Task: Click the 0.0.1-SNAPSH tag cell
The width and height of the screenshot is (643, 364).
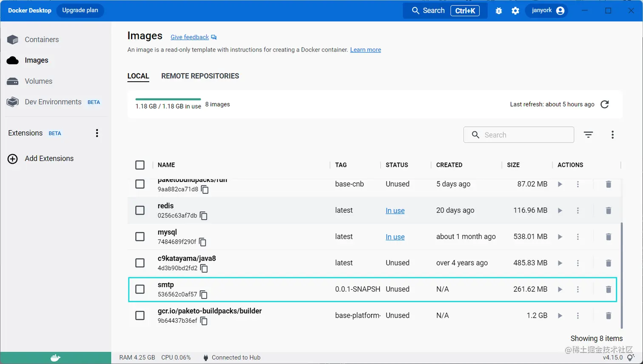Action: 357,289
